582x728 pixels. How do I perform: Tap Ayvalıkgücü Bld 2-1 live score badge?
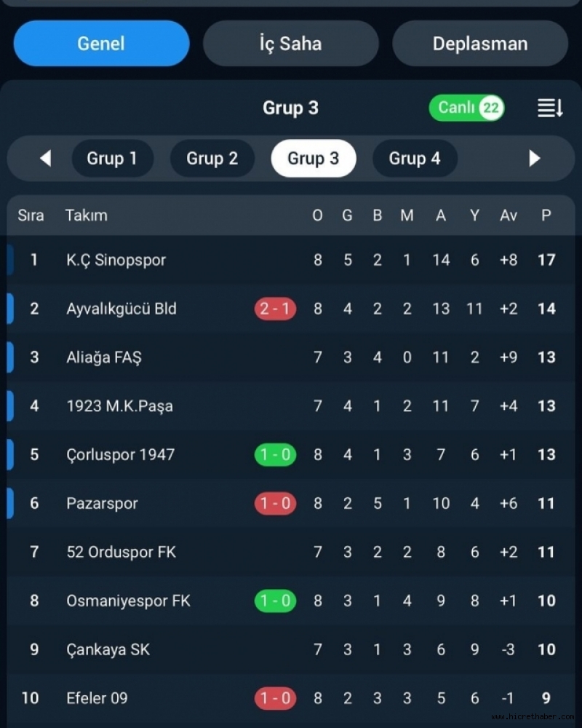tap(275, 309)
